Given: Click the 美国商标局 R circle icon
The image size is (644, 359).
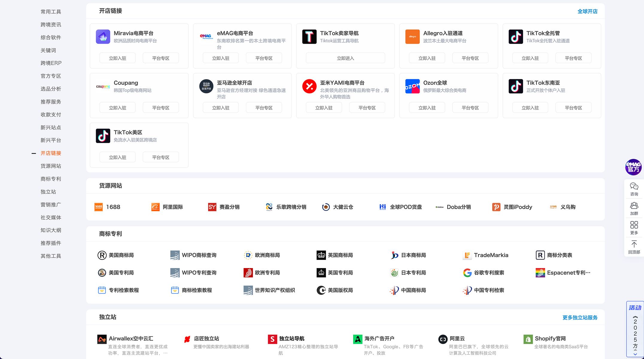Looking at the screenshot, I should click(x=102, y=255).
